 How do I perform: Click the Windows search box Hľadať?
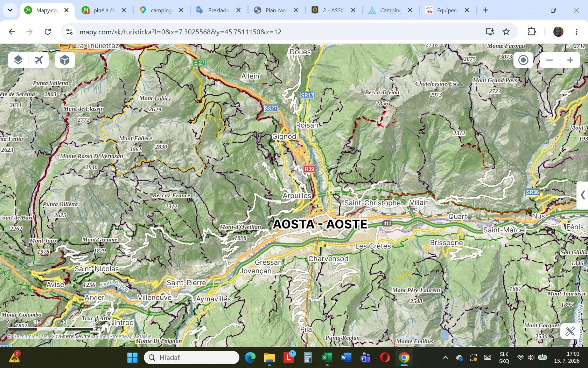[x=191, y=357]
